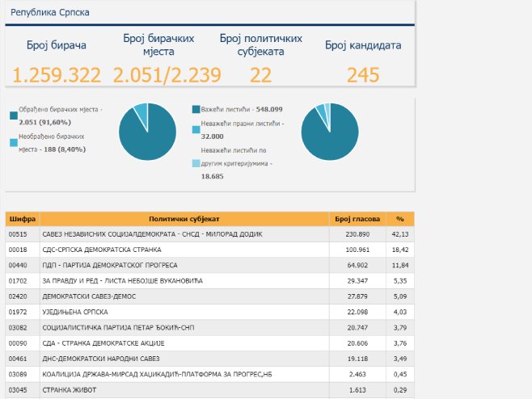
Task: Click the Број гласова column header
Action: tap(357, 219)
